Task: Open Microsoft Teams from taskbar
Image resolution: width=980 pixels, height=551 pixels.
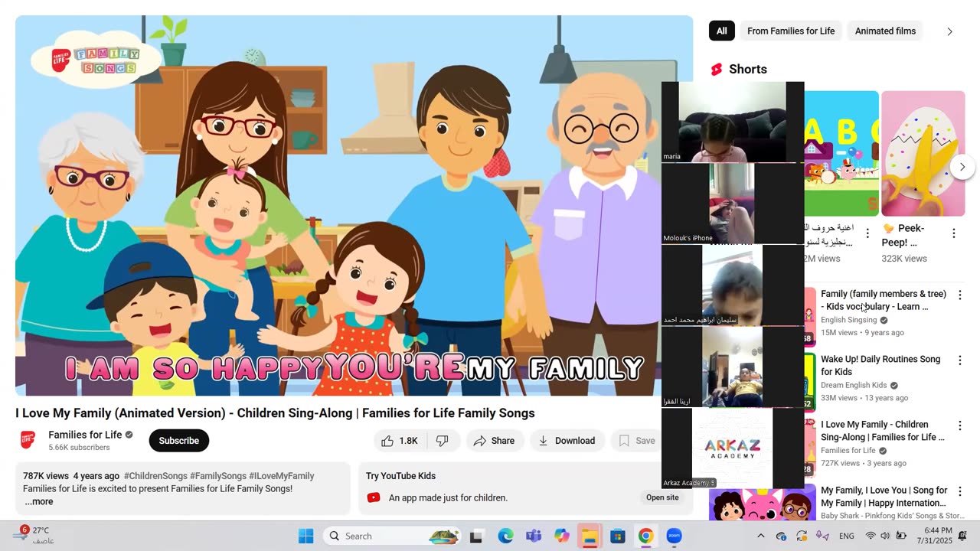Action: 534,536
